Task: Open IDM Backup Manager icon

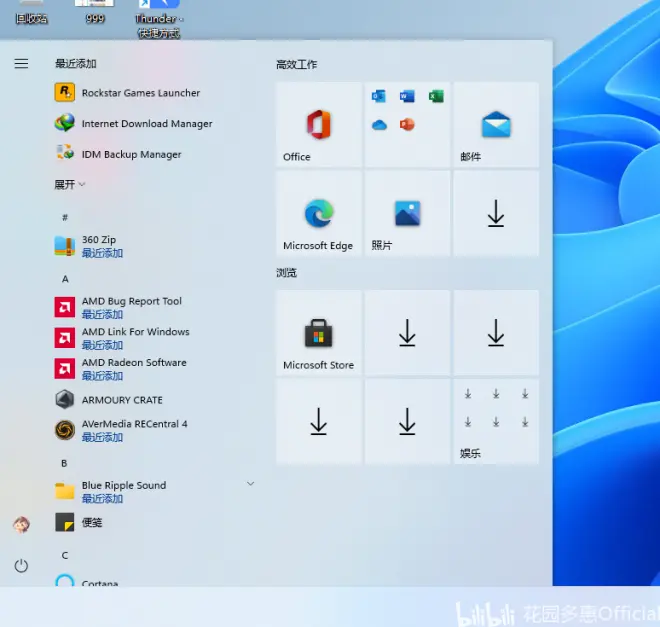Action: click(x=65, y=153)
